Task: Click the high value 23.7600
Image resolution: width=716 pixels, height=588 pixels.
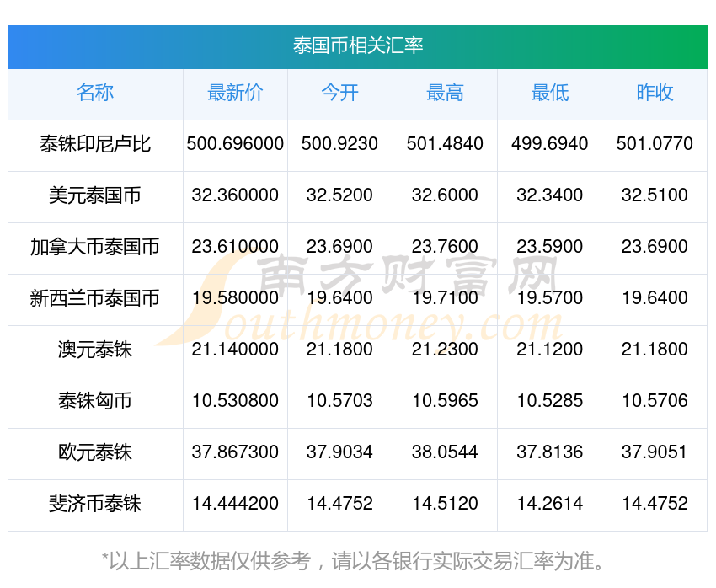Action: coord(445,247)
